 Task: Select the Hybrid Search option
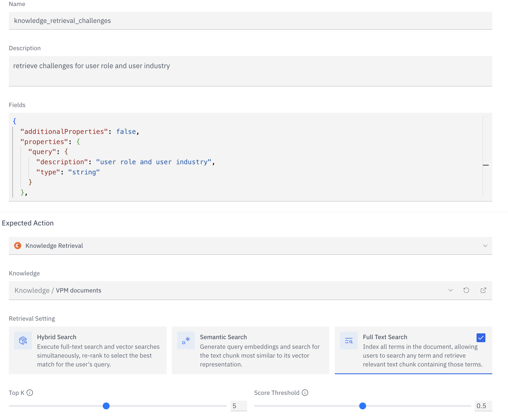[x=88, y=350]
